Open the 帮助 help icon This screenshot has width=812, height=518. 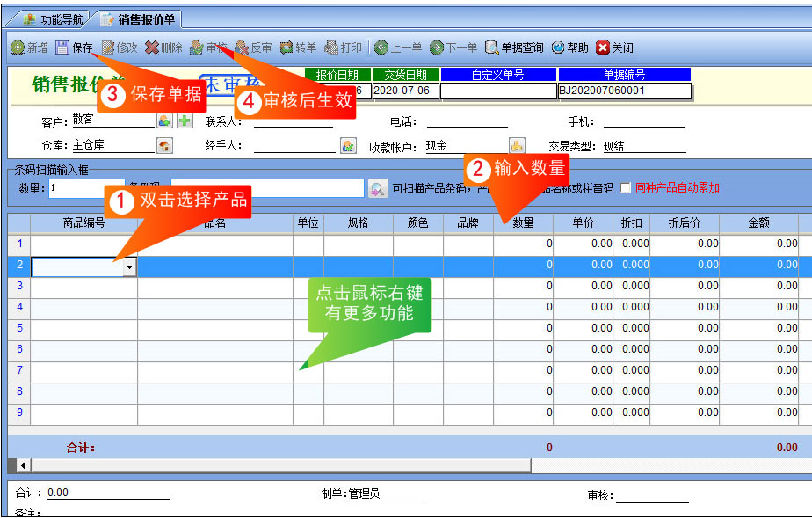click(558, 47)
